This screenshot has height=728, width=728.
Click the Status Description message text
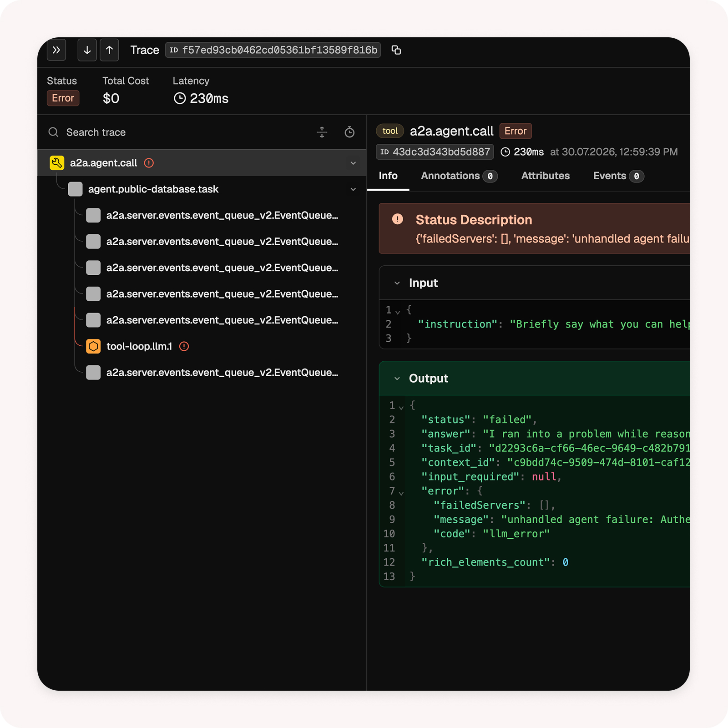click(x=552, y=239)
